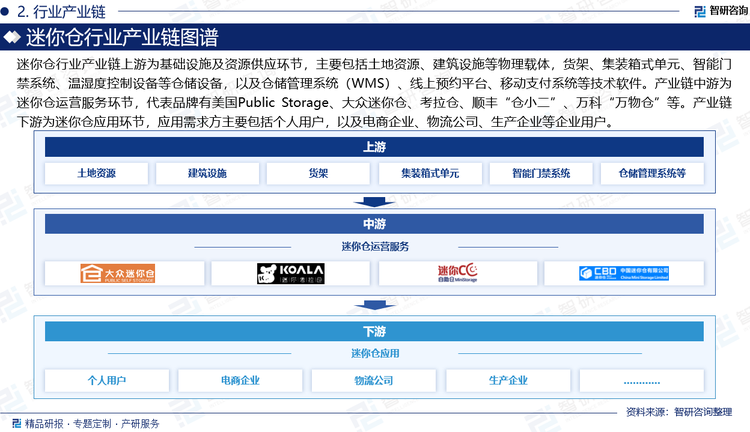This screenshot has width=750, height=432.
Task: Select the 土地资源 box
Action: pyautogui.click(x=96, y=173)
